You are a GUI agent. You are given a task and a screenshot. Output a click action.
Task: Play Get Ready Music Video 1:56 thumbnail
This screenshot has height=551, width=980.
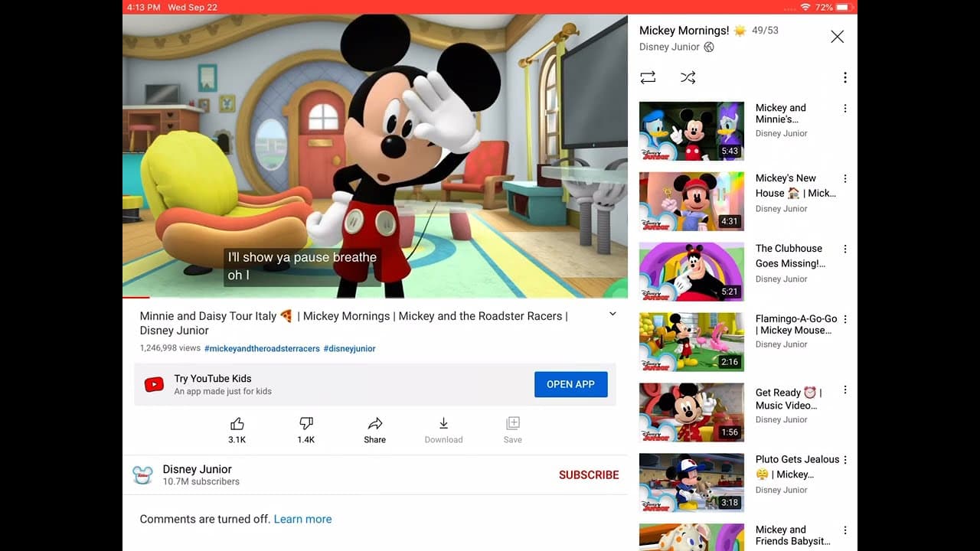(691, 412)
